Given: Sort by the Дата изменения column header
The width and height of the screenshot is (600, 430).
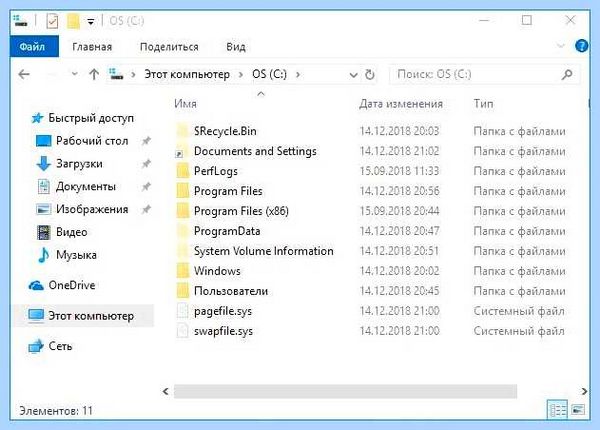Looking at the screenshot, I should (x=401, y=104).
